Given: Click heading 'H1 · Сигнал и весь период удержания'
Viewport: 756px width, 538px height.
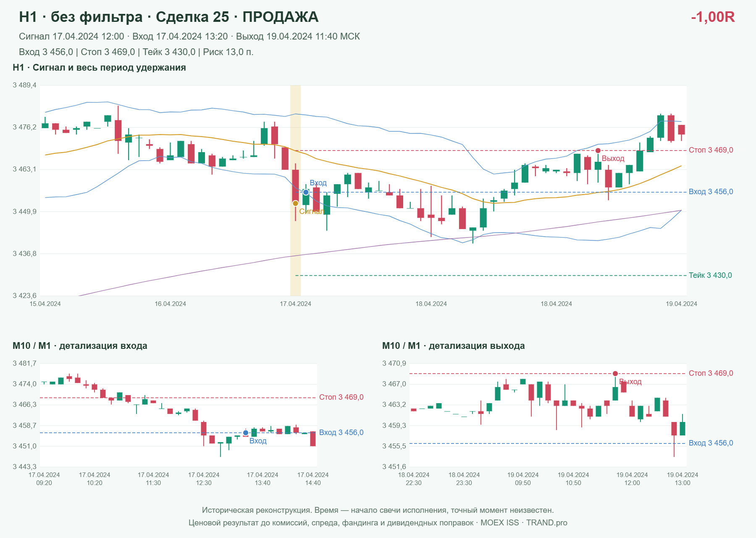Looking at the screenshot, I should pyautogui.click(x=99, y=68).
